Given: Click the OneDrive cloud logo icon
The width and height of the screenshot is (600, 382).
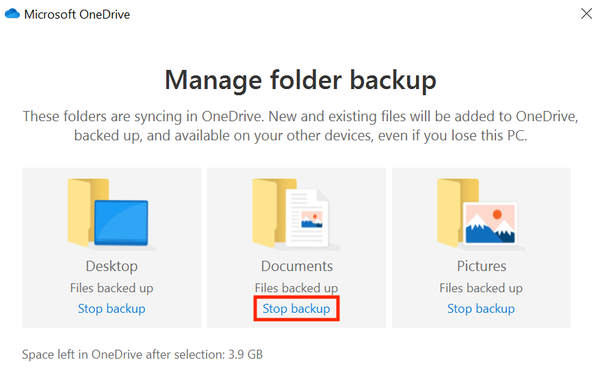Looking at the screenshot, I should point(12,14).
